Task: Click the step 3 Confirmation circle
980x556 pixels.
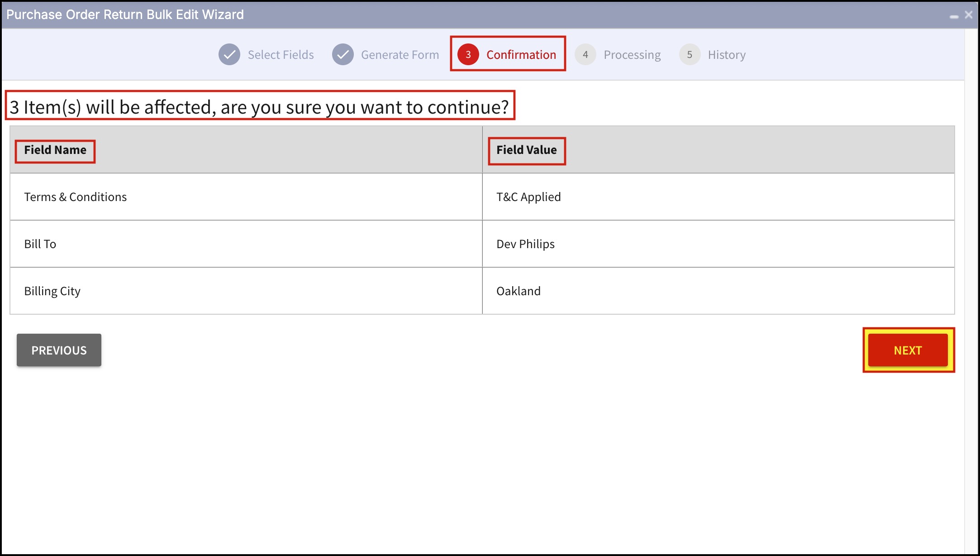Action: point(468,55)
